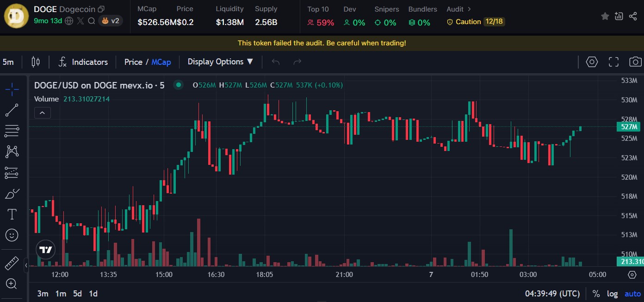The width and height of the screenshot is (644, 302).
Task: Open the token website globe icon
Action: pyautogui.click(x=69, y=21)
